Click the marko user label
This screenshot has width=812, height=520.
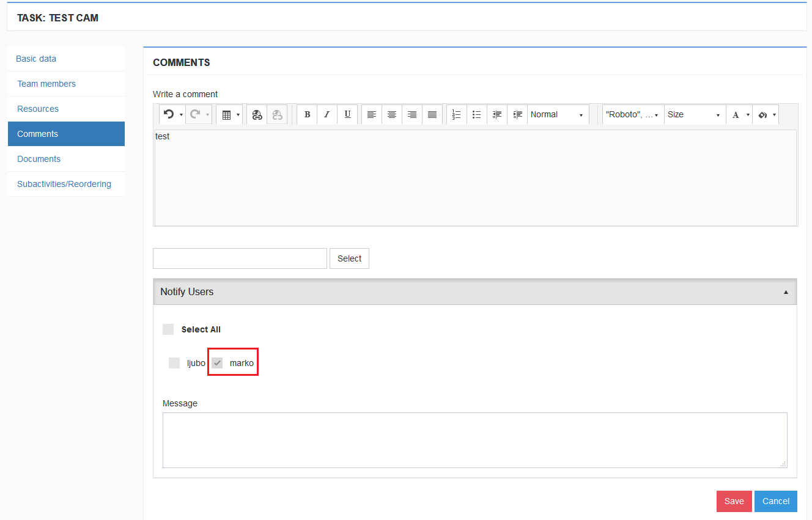coord(242,363)
